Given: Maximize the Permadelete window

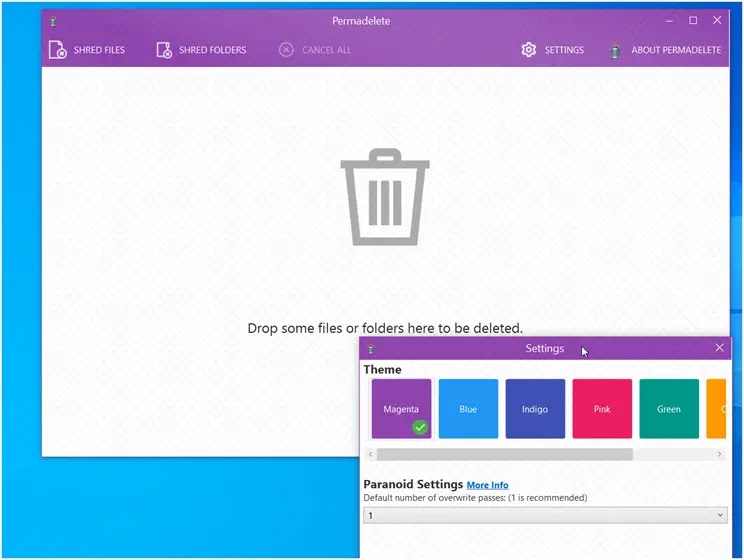Looking at the screenshot, I should point(693,20).
